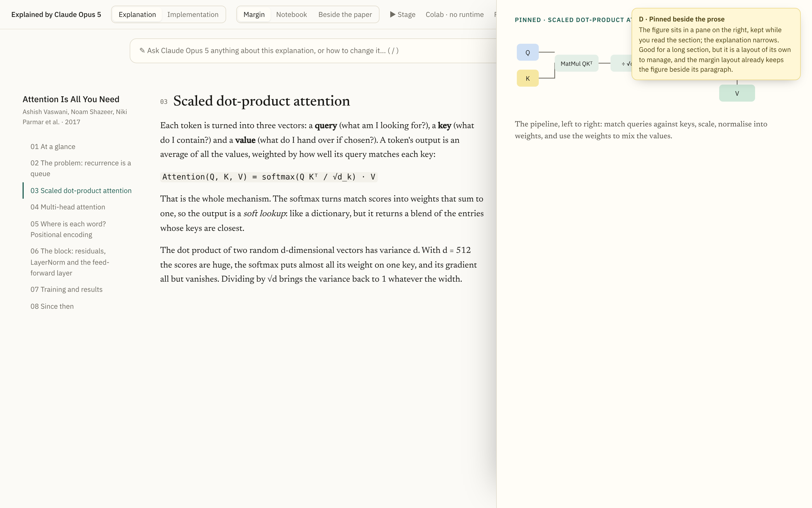Click the Q node in the diagram

528,52
